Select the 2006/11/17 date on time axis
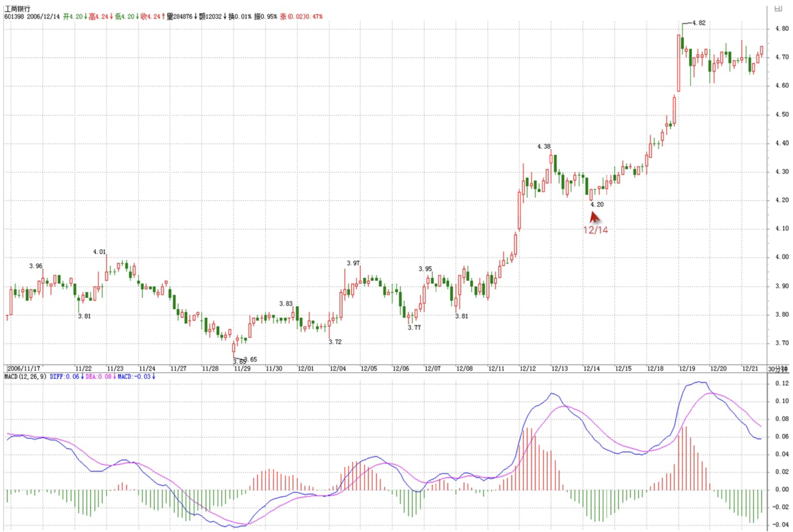 24,369
